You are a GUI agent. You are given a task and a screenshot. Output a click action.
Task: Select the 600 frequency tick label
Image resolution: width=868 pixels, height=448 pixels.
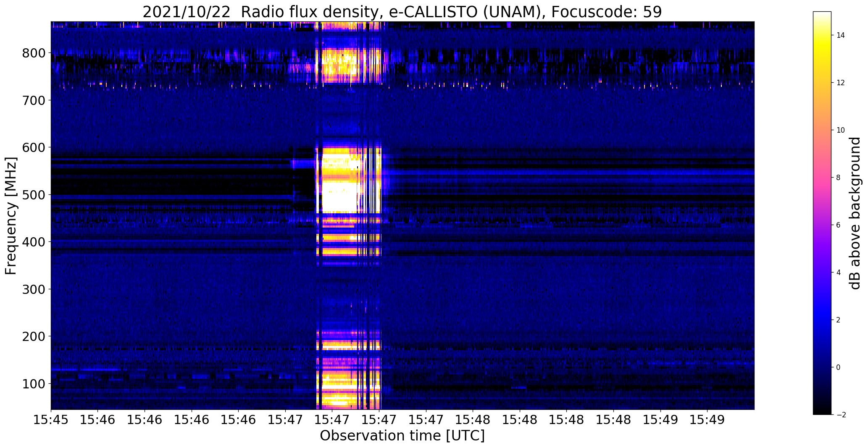[x=33, y=147]
